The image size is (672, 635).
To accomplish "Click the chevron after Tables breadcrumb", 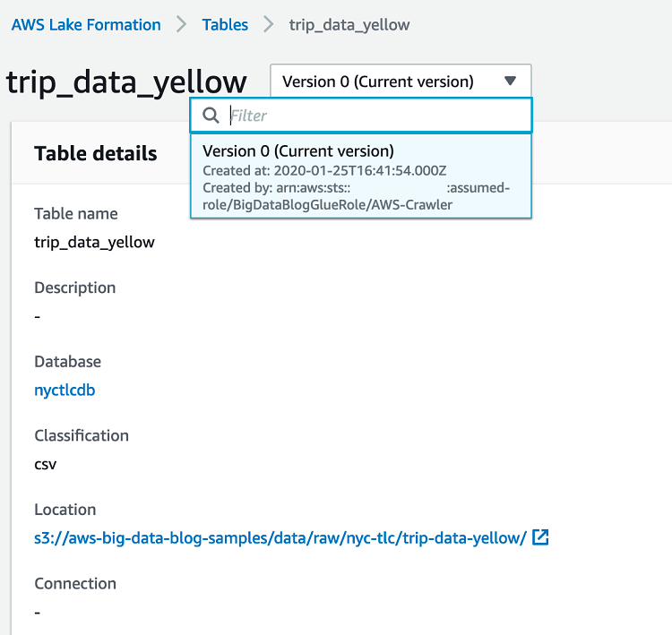I will [269, 24].
